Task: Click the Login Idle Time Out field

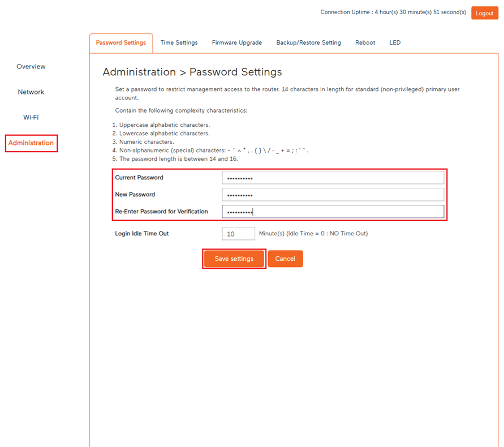Action: click(238, 233)
